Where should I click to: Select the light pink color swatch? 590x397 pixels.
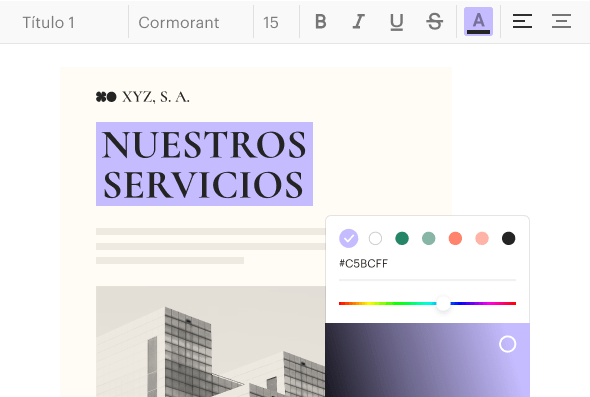coord(482,238)
